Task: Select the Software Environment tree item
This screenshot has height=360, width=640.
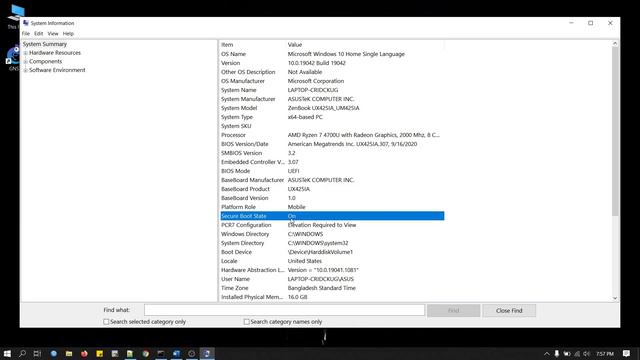Action: [57, 70]
